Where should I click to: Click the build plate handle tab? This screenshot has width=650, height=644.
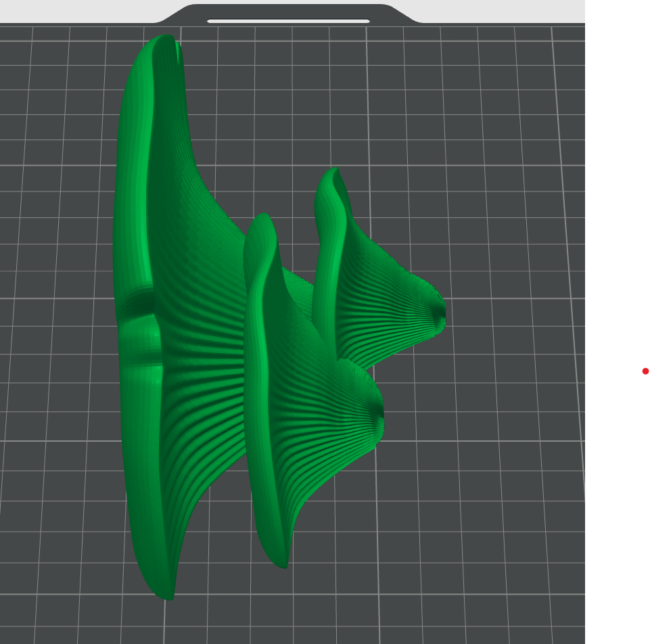pos(288,14)
